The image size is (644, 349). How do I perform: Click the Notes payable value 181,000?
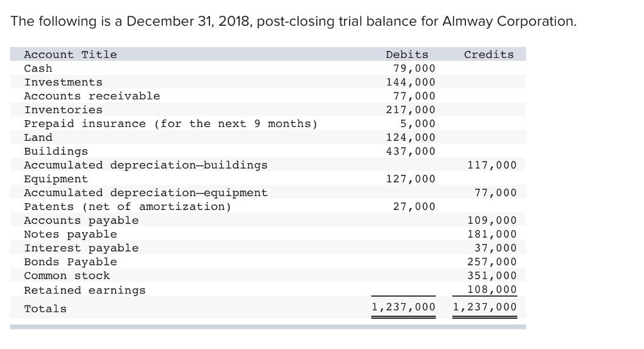pos(492,235)
